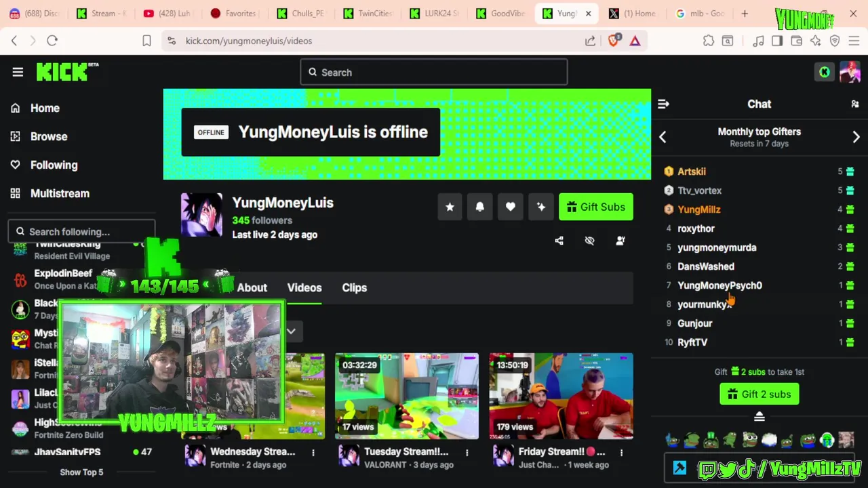Click the sparkle icon next to Gift Subs
This screenshot has height=488, width=868.
541,207
